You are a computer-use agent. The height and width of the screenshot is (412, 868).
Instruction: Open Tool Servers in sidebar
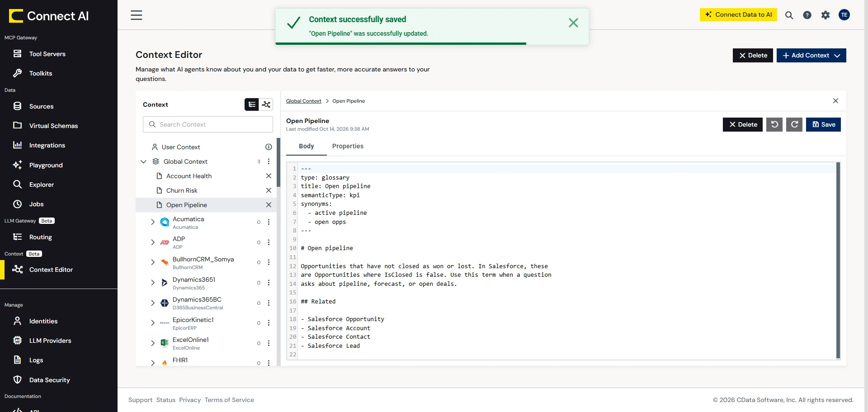tap(47, 54)
